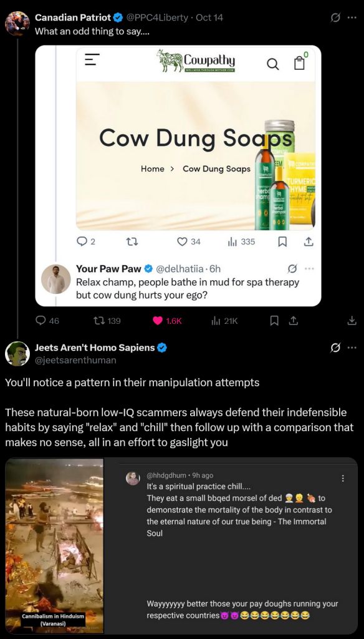Open Canadian Patriot profile avatar
Viewport: 364px width, 639px height.
[17, 23]
